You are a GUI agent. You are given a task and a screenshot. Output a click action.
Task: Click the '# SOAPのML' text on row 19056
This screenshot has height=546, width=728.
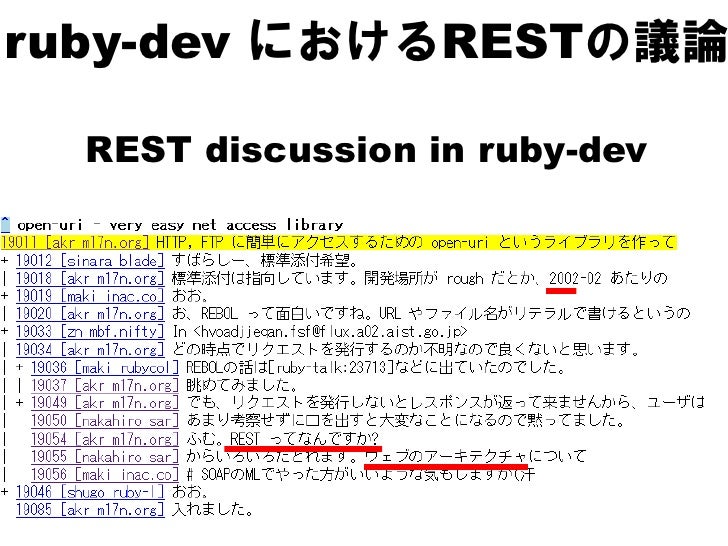click(x=224, y=474)
